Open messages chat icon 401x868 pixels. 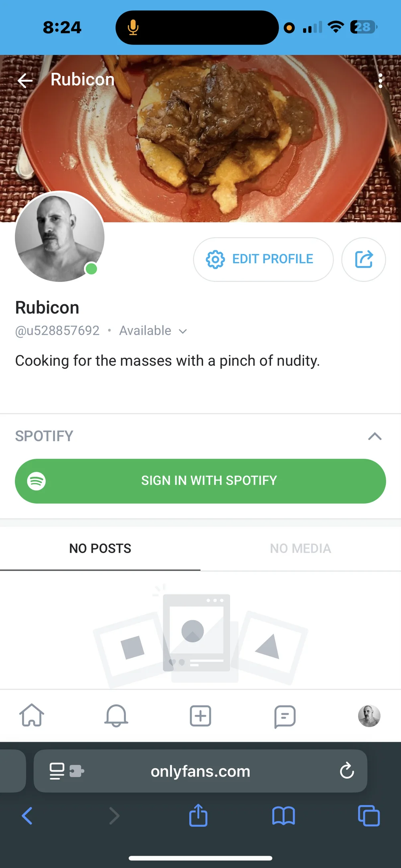(285, 716)
